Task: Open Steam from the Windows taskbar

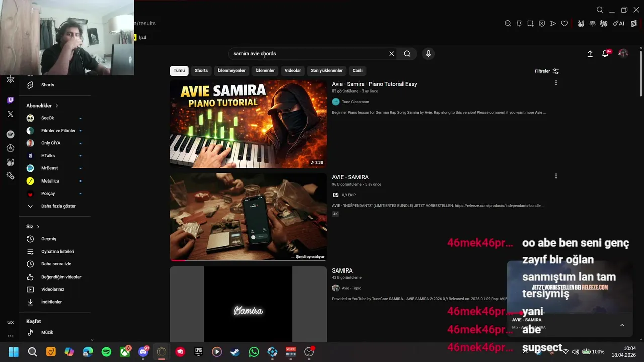Action: click(x=235, y=352)
